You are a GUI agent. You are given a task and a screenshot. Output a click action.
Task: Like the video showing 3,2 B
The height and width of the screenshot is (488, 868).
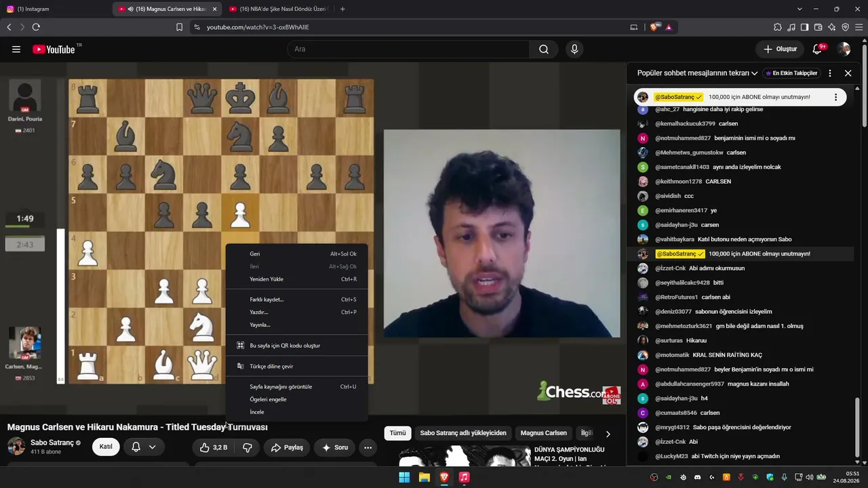point(213,447)
